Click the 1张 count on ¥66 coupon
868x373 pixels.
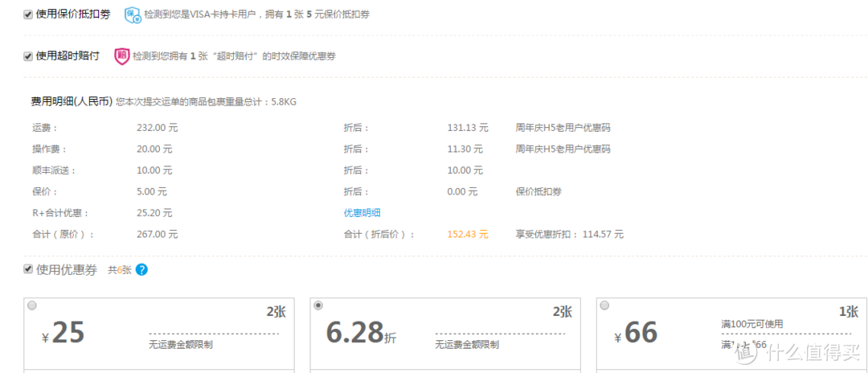click(x=849, y=312)
